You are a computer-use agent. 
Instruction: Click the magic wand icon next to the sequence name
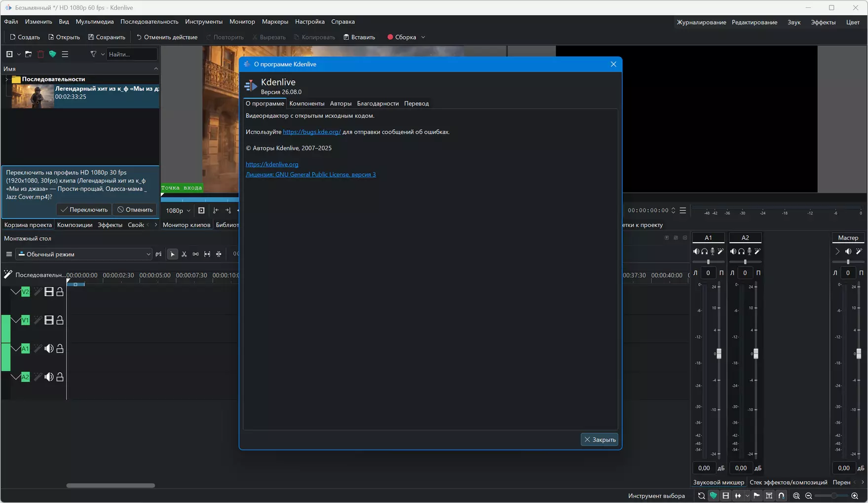tap(8, 274)
